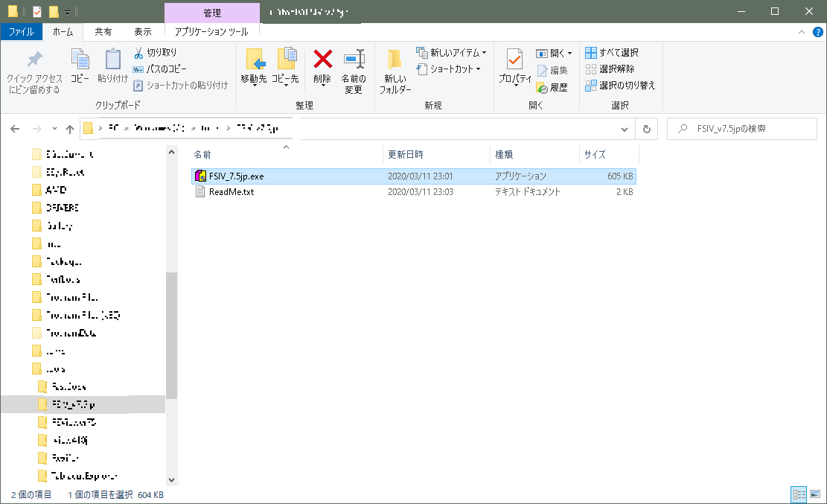Open the 共有 (Share) ribbon tab
Image resolution: width=827 pixels, height=504 pixels.
click(103, 31)
